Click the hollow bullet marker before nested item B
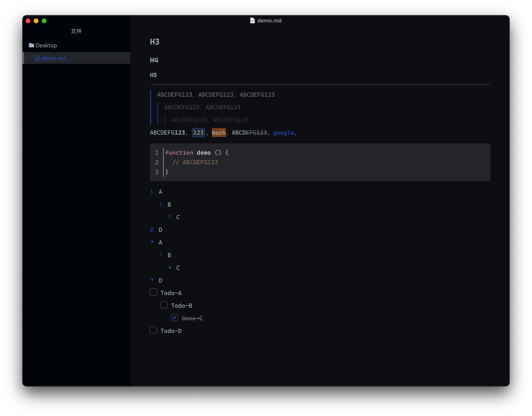Viewport: 532px width, 416px height. 161,254
